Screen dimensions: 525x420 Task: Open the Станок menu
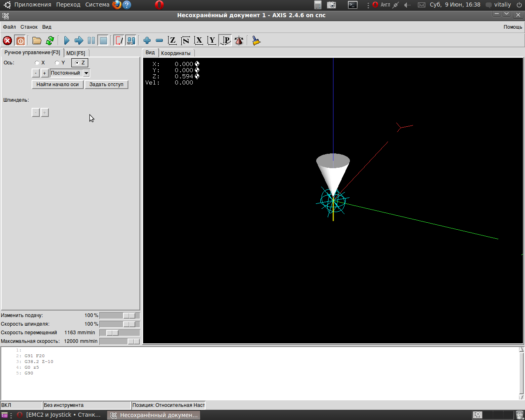pos(29,27)
